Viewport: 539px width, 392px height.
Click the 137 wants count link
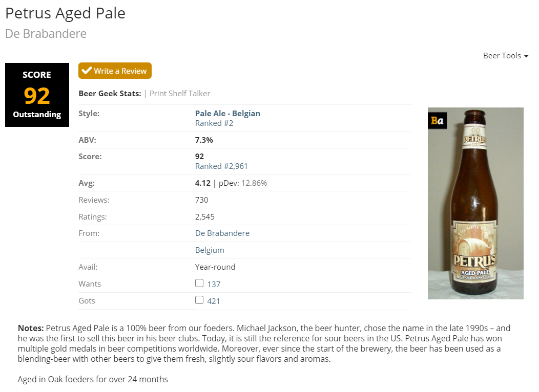[x=214, y=284]
